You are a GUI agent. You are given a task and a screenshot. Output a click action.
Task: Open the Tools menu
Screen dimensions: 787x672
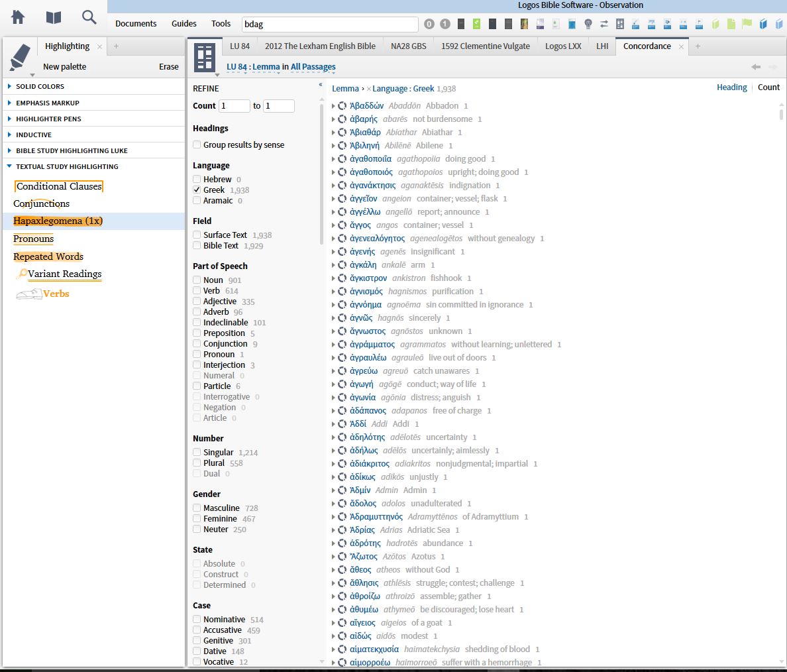click(221, 24)
